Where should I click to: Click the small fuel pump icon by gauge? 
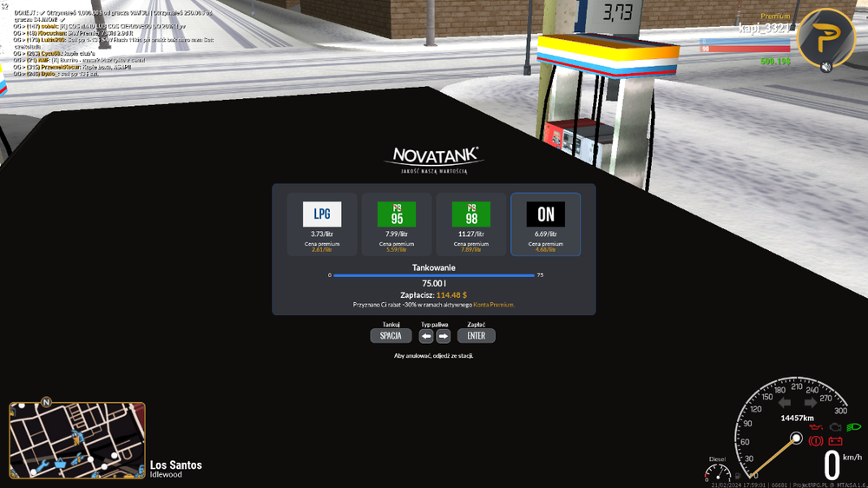(737, 476)
